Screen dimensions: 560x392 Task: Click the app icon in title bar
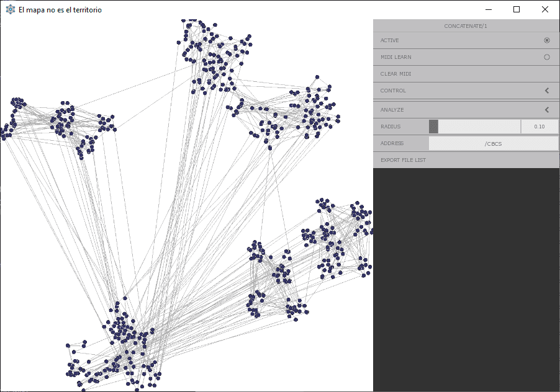10,10
